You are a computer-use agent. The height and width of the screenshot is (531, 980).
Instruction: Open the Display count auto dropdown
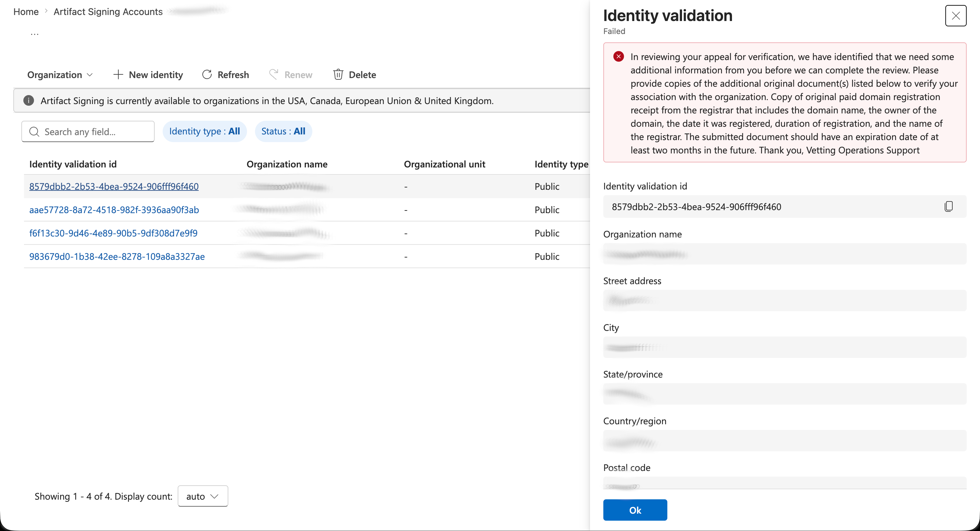click(203, 496)
